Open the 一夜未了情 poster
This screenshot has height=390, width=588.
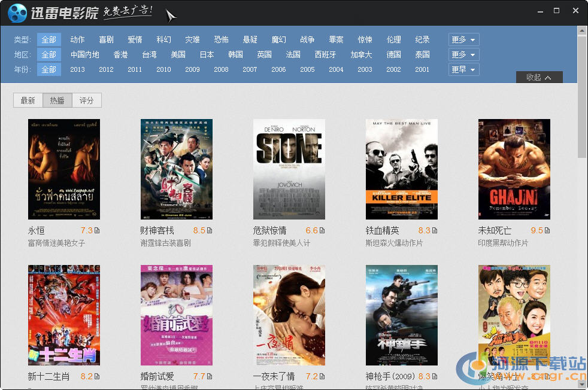tap(289, 315)
